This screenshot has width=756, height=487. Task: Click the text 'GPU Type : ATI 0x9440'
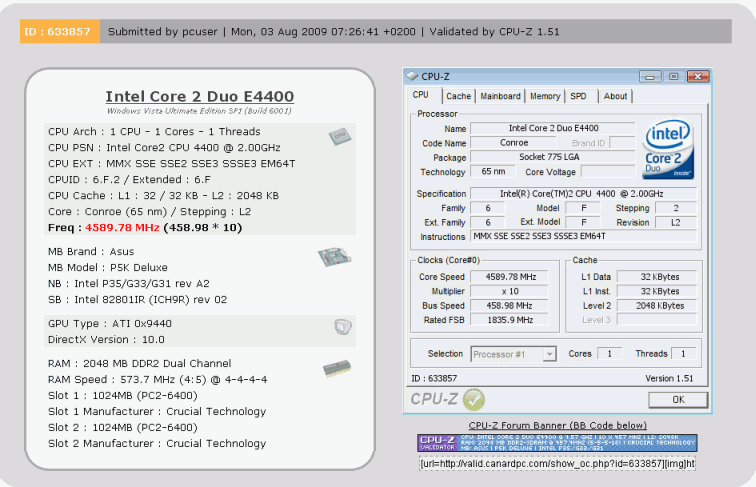tap(109, 324)
